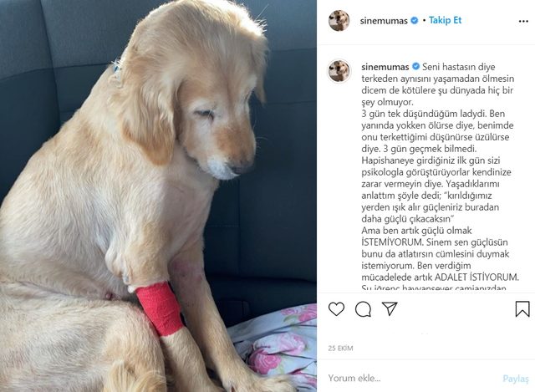The height and width of the screenshot is (392, 535).
Task: Click the blue verified badge in header
Action: click(x=415, y=20)
